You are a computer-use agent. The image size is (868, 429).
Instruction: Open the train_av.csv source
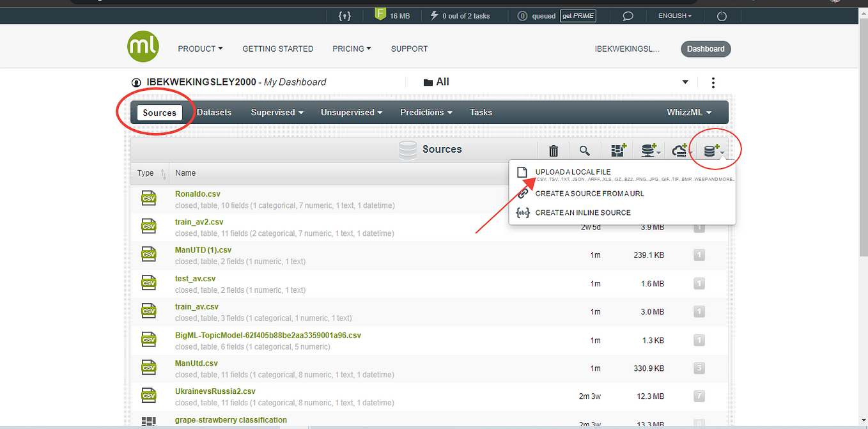coord(197,307)
